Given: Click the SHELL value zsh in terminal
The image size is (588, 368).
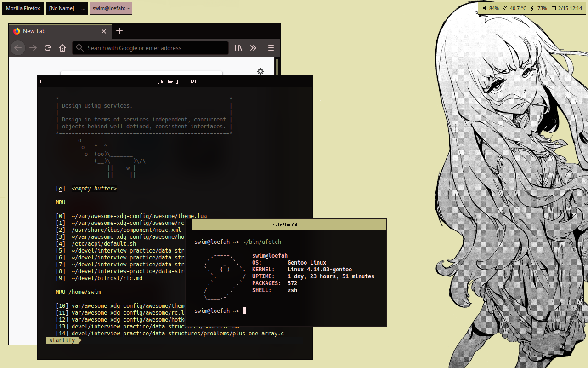Looking at the screenshot, I should pos(293,290).
